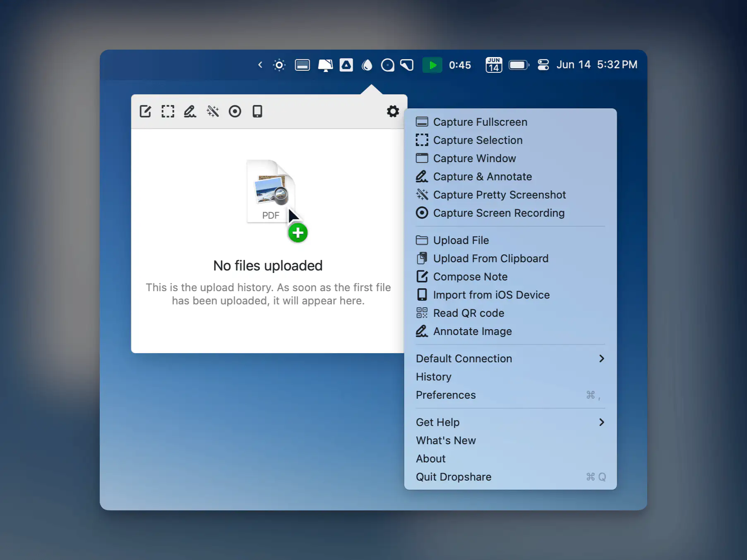The width and height of the screenshot is (747, 560).
Task: Expand the Default Connection submenu
Action: coord(510,359)
